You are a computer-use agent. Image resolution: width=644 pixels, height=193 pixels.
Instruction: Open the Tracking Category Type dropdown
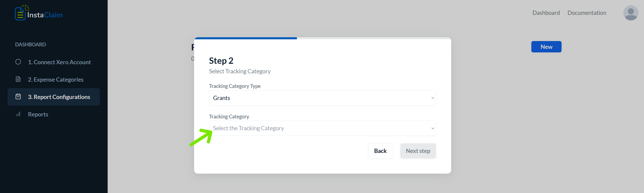(322, 98)
